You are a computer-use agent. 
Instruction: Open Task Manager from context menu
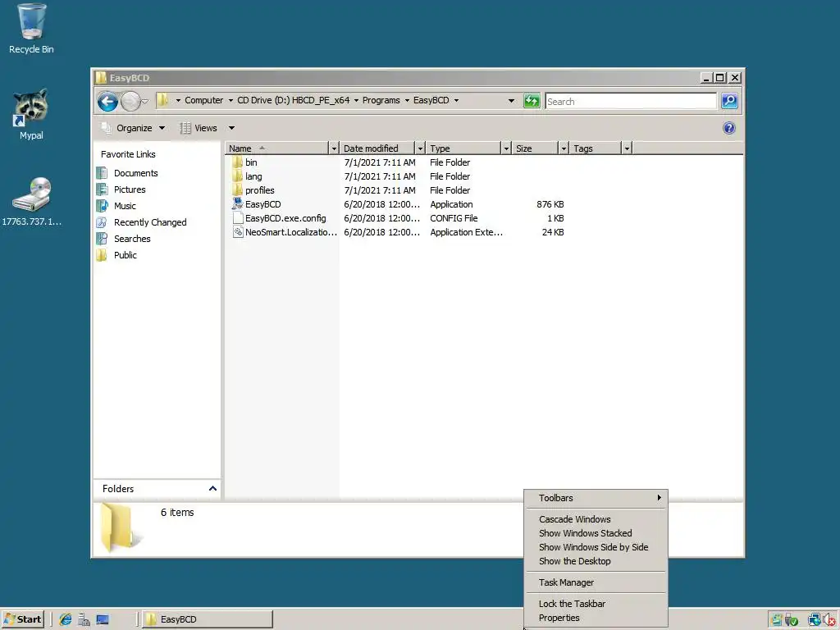coord(596,582)
